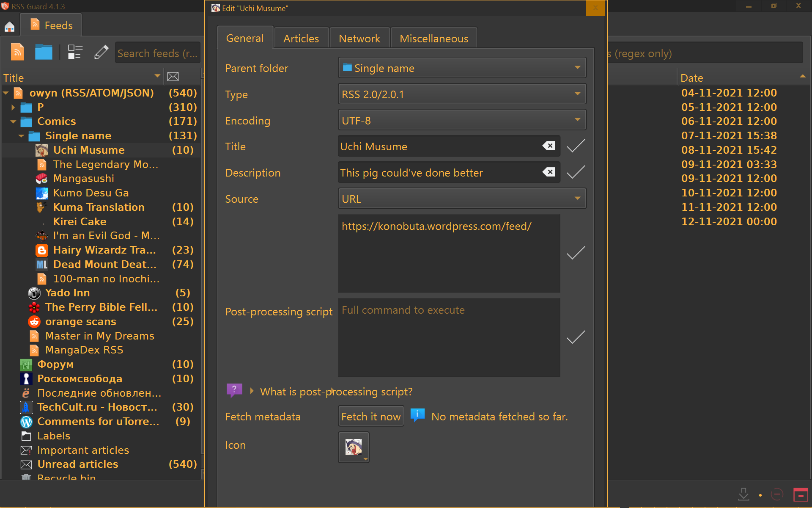This screenshot has height=508, width=812.
Task: Click the add new folder icon
Action: pyautogui.click(x=44, y=52)
